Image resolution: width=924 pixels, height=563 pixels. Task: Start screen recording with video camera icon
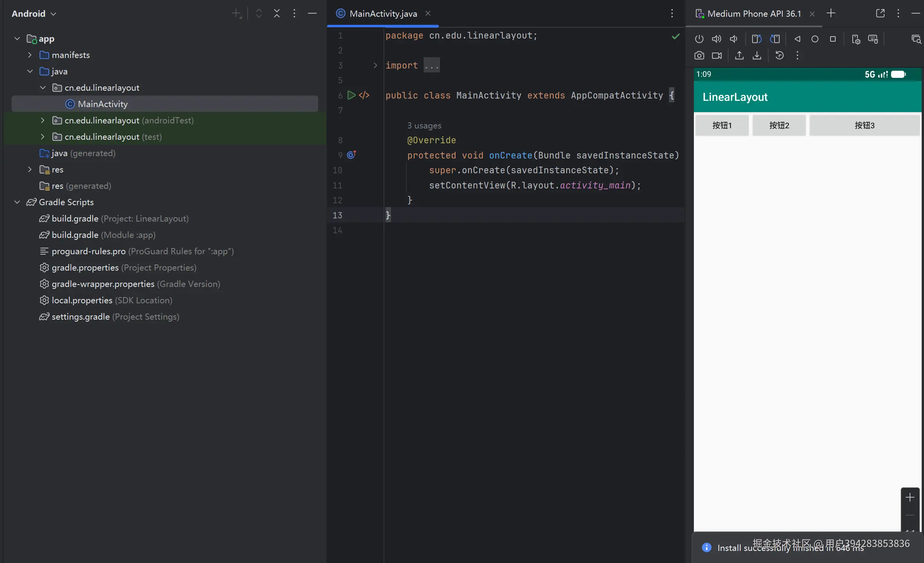coord(716,56)
